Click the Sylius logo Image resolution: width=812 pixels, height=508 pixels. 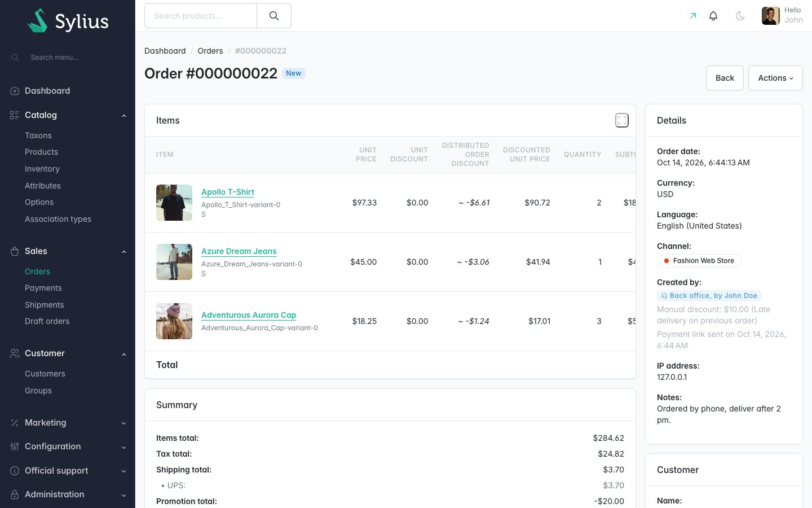click(68, 21)
